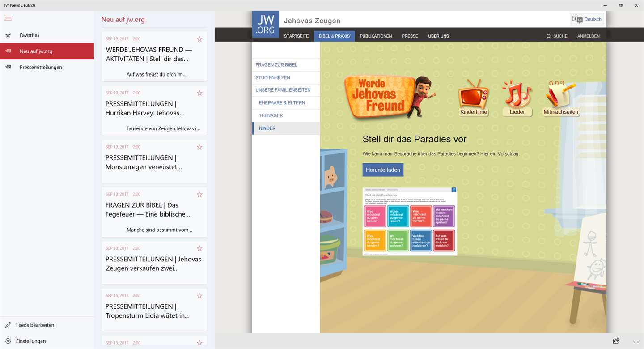Viewport: 644px width, 349px height.
Task: Open the Über uns tab
Action: tap(438, 36)
